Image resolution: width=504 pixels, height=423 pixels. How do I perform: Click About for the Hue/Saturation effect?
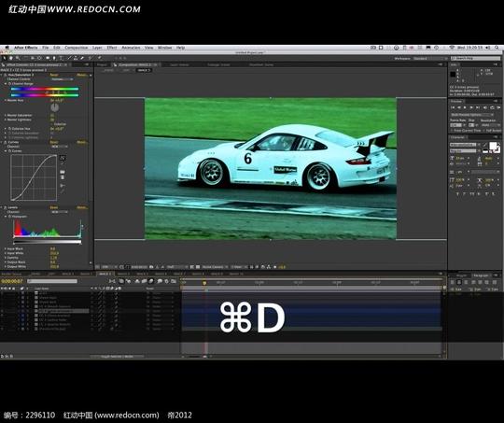[x=81, y=75]
